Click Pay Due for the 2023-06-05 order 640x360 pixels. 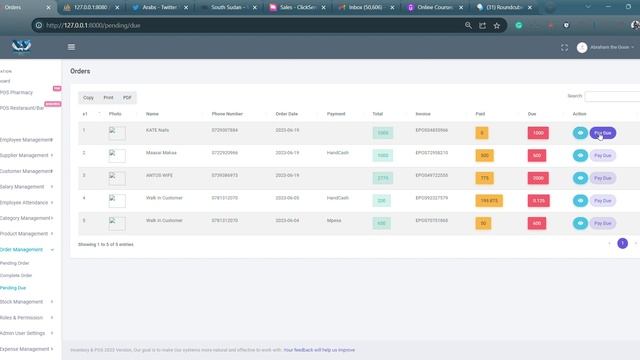tap(602, 200)
